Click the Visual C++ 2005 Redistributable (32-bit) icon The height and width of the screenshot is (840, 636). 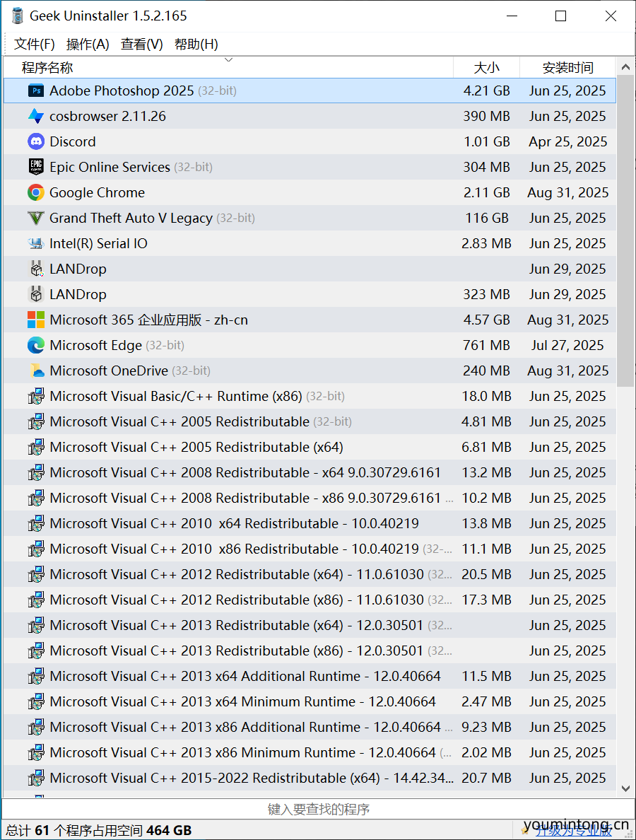coord(36,421)
